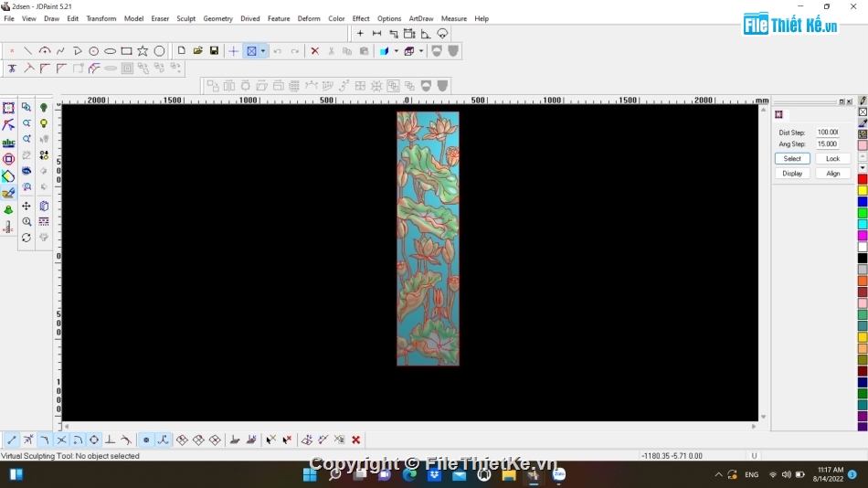Choose the Star shape tool

pos(143,51)
